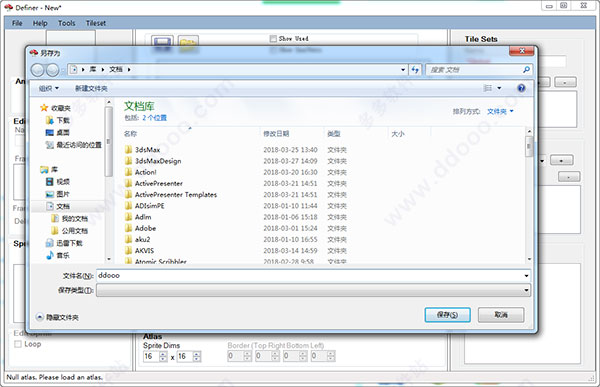Go forward with the dialog forward arrow
Image resolution: width=600 pixels, height=387 pixels.
click(52, 70)
